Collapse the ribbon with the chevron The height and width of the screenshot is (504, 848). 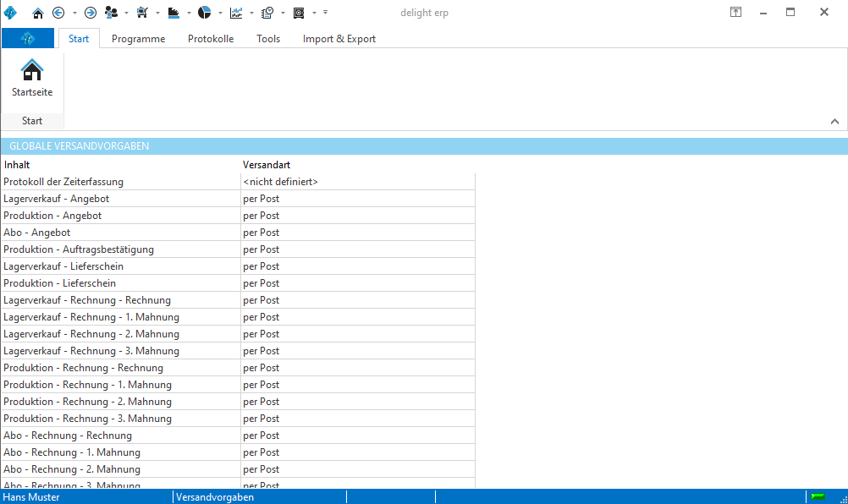click(x=834, y=122)
